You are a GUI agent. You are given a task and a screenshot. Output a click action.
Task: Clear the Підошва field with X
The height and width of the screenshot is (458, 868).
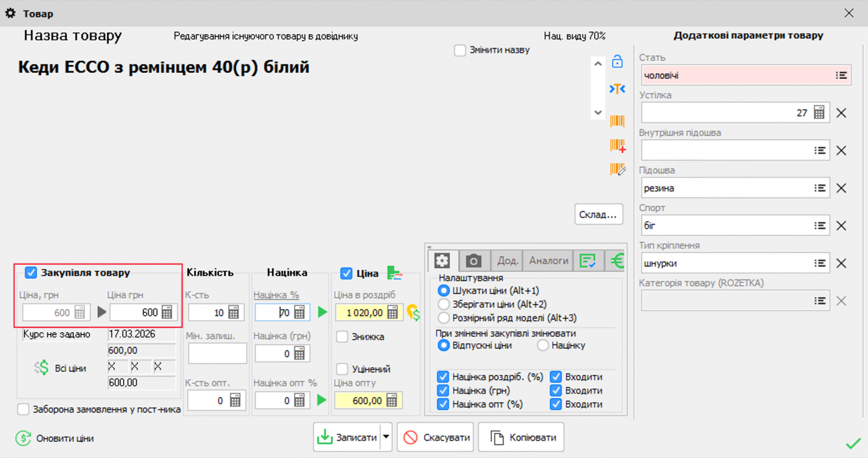pos(841,188)
